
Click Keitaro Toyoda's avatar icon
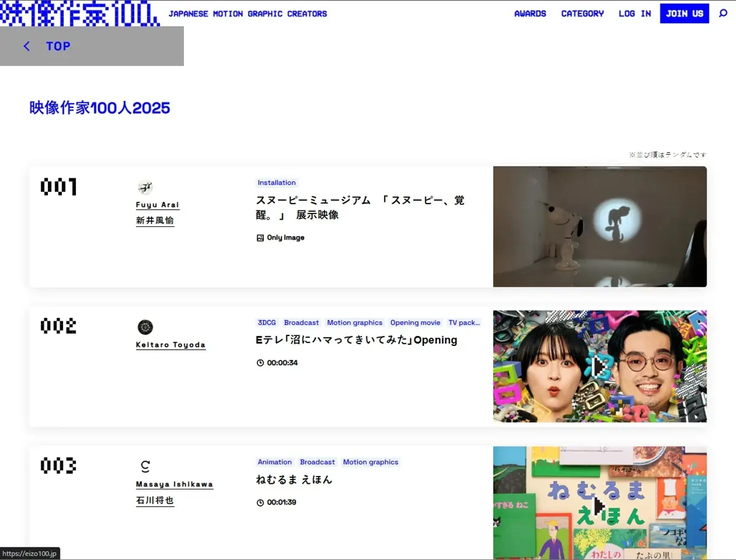[x=145, y=326]
